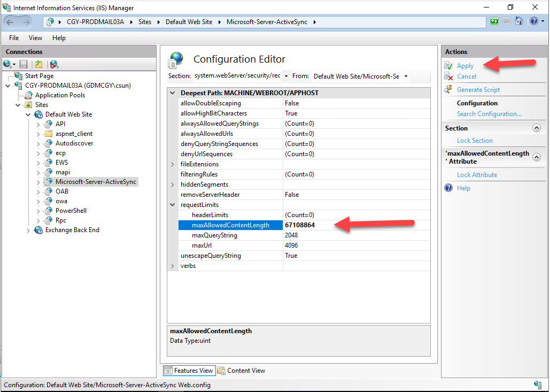This screenshot has width=550, height=392.
Task: Open the Section path dropdown
Action: click(x=286, y=76)
